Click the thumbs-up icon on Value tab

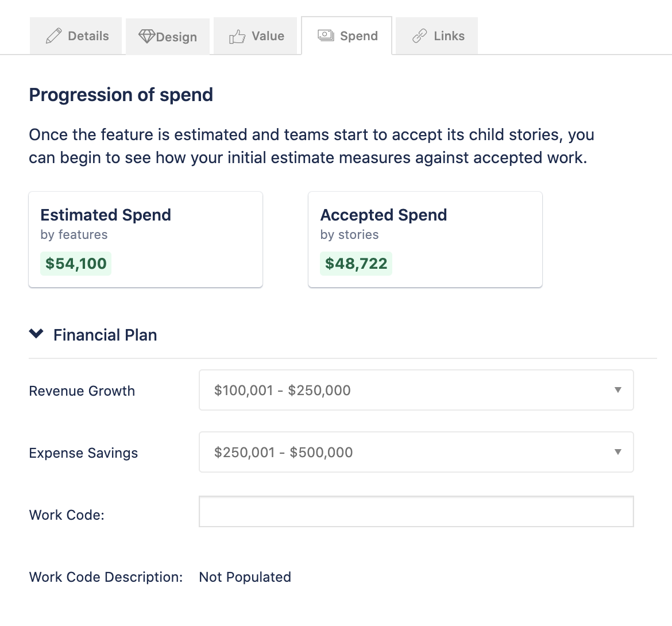(237, 36)
